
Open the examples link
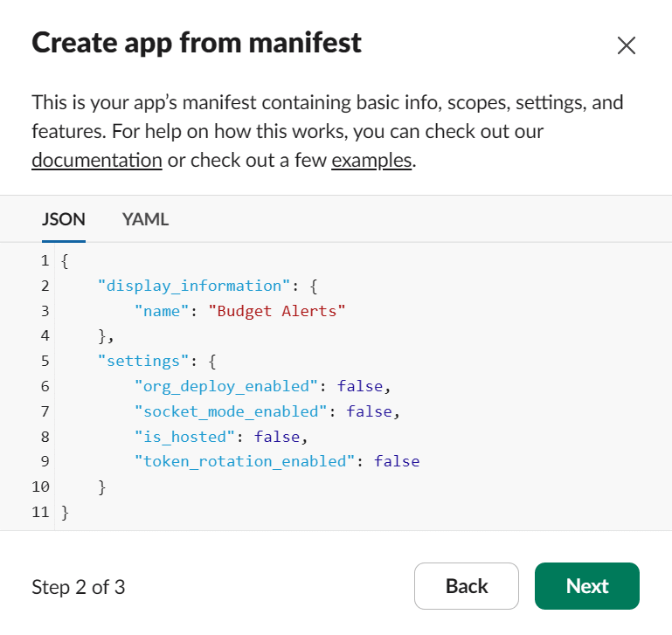coord(371,161)
